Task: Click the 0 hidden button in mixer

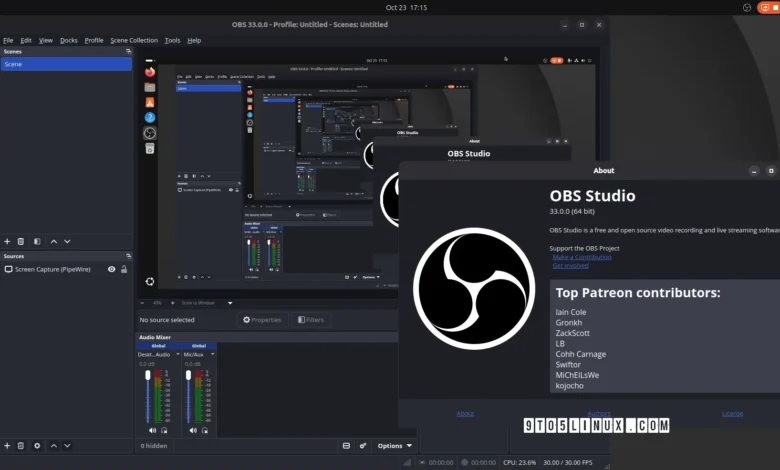Action: (x=154, y=446)
